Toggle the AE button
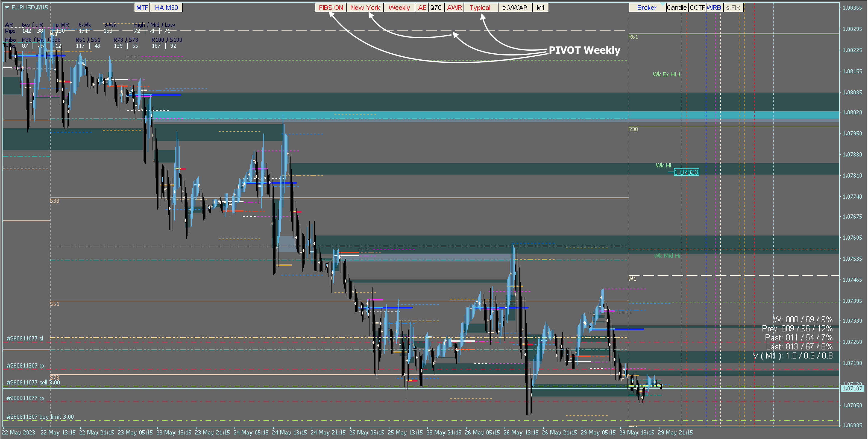Viewport: 868px width, 439px height. click(422, 8)
